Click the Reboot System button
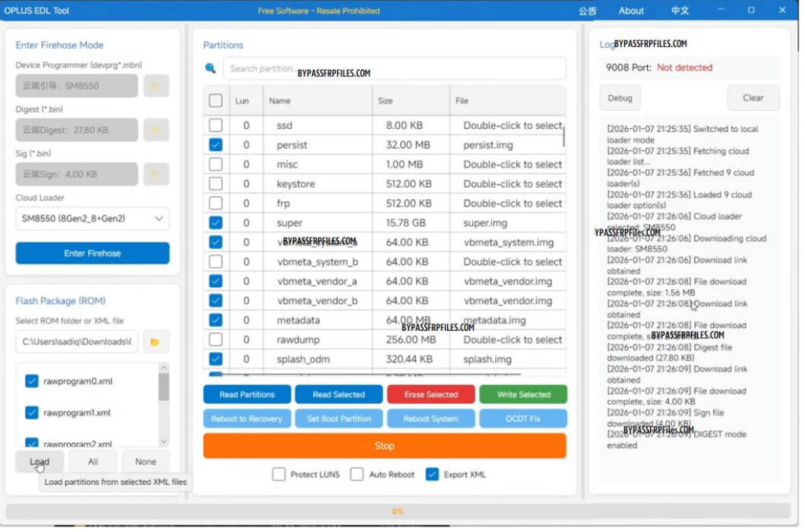The width and height of the screenshot is (805, 532). point(431,419)
